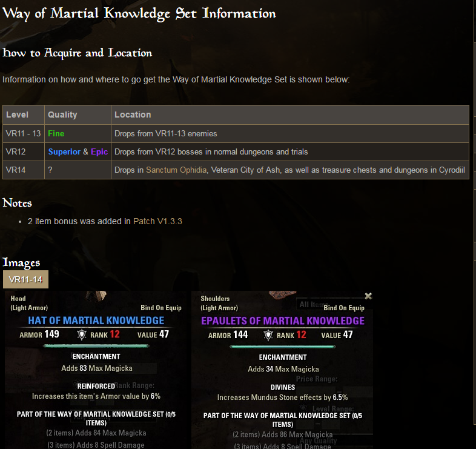
Task: Click the Way of Martial Knowledge page title
Action: (139, 13)
